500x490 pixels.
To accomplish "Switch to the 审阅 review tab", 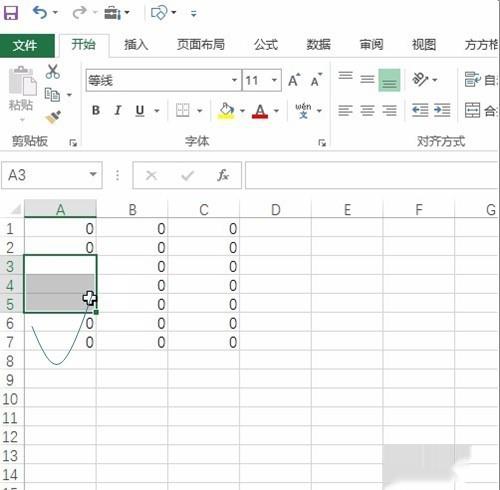I will pos(371,44).
